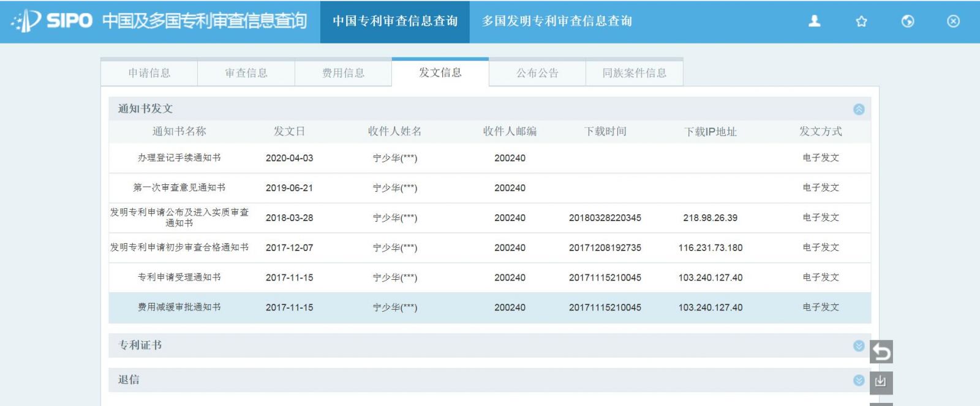Click the download floating button
Image resolution: width=980 pixels, height=406 pixels.
point(881,382)
